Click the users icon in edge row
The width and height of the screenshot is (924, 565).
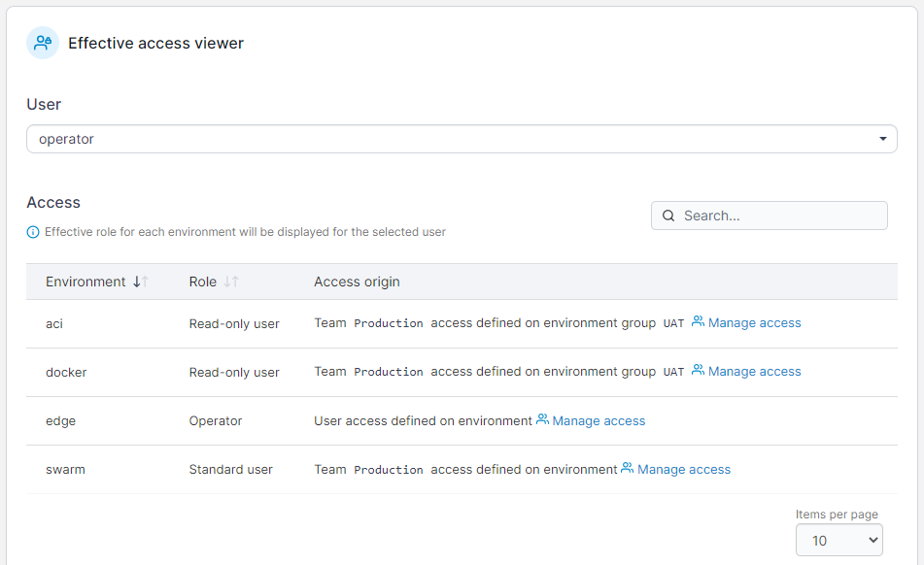coord(542,420)
